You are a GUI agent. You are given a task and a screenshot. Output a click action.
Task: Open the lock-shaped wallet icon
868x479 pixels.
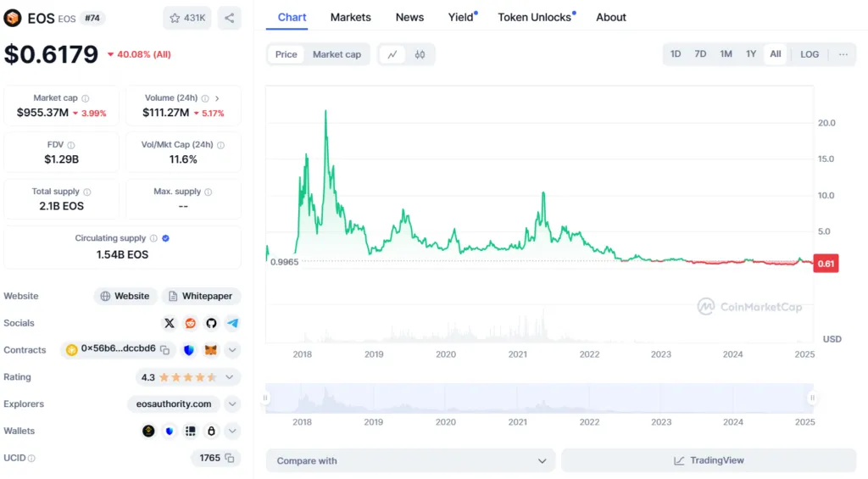(x=211, y=431)
